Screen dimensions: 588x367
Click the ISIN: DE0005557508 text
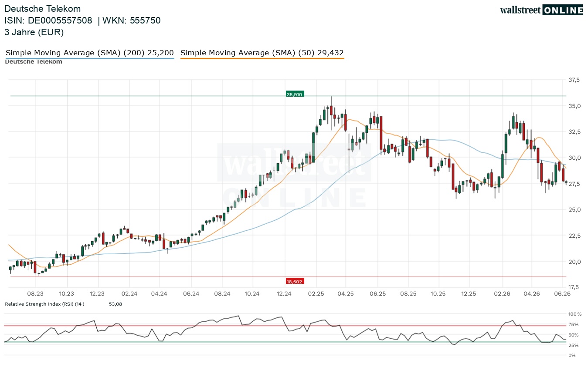48,20
